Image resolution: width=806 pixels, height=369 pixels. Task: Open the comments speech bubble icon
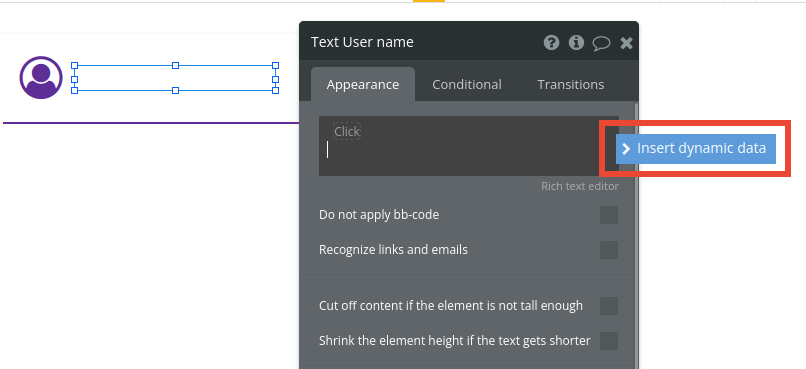tap(601, 43)
